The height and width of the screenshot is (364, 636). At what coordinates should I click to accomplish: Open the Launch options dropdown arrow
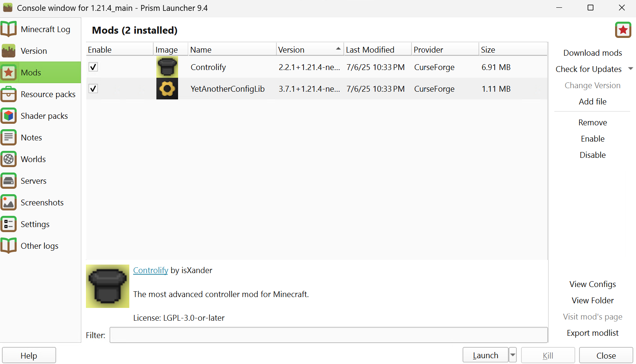pos(513,355)
